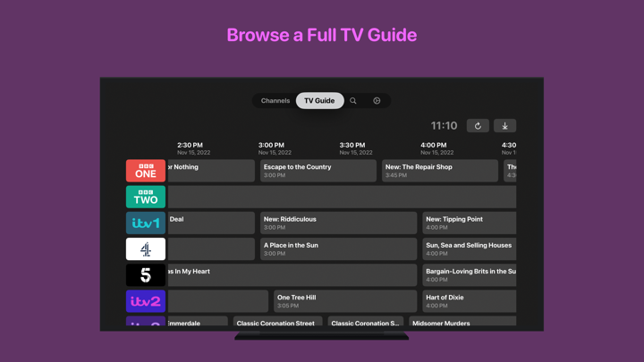The width and height of the screenshot is (644, 362).
Task: Click the download guide button
Action: 504,126
